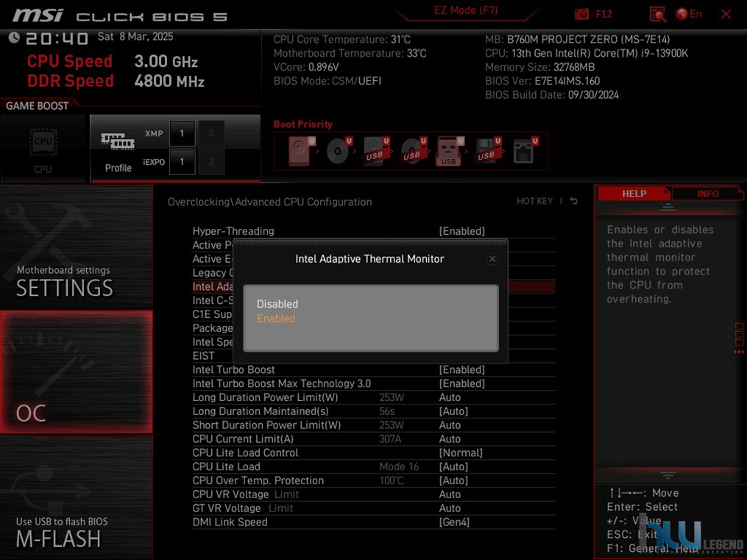Toggle XMP profile 1
The image size is (747, 560).
(182, 133)
